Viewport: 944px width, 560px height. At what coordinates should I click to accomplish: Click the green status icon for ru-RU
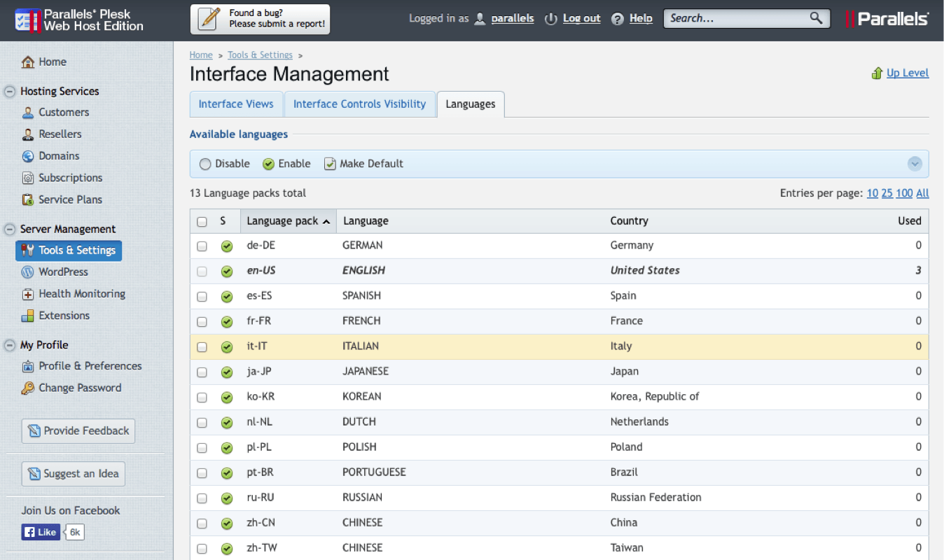coord(227,498)
